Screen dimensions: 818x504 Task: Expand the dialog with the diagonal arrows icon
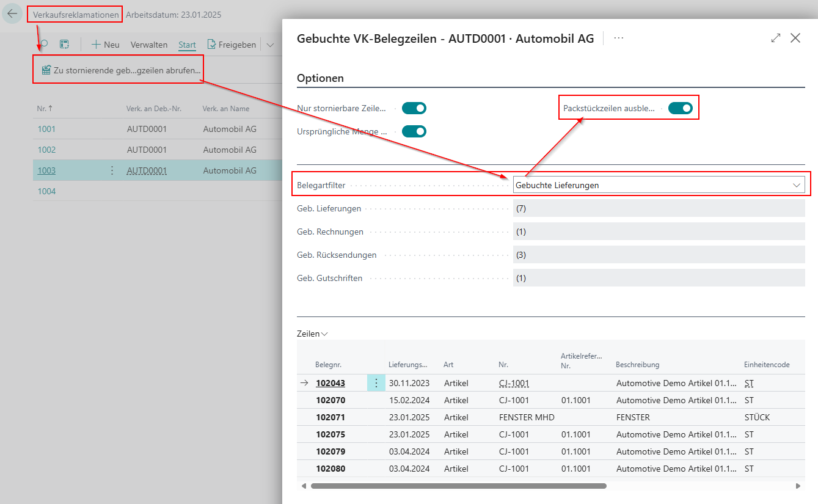(776, 38)
